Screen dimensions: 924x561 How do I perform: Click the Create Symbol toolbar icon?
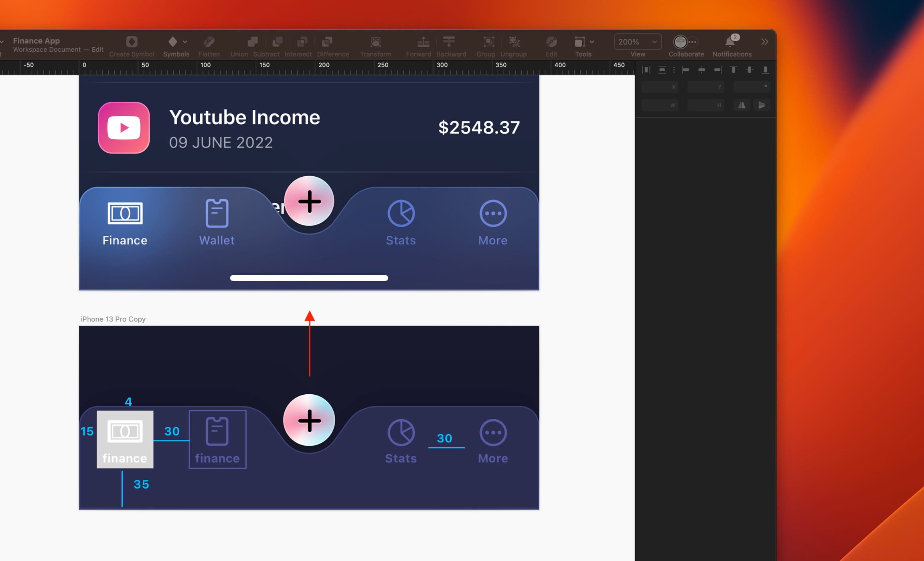tap(132, 42)
